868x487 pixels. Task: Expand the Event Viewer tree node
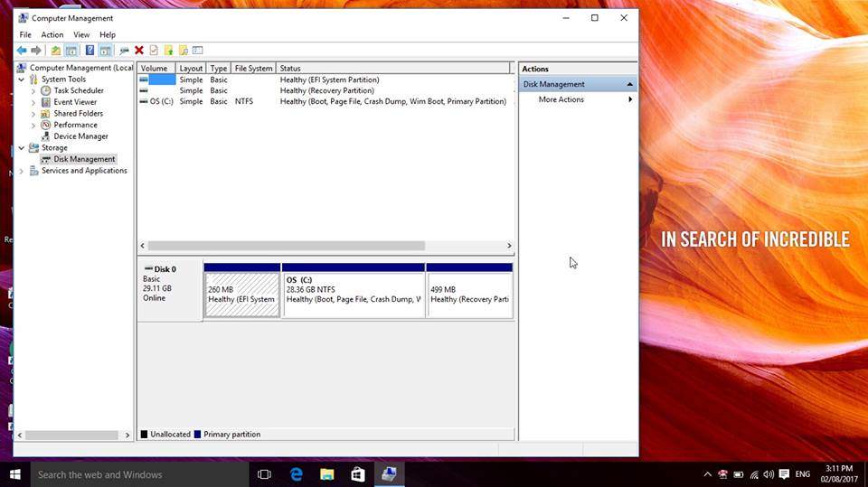[33, 103]
